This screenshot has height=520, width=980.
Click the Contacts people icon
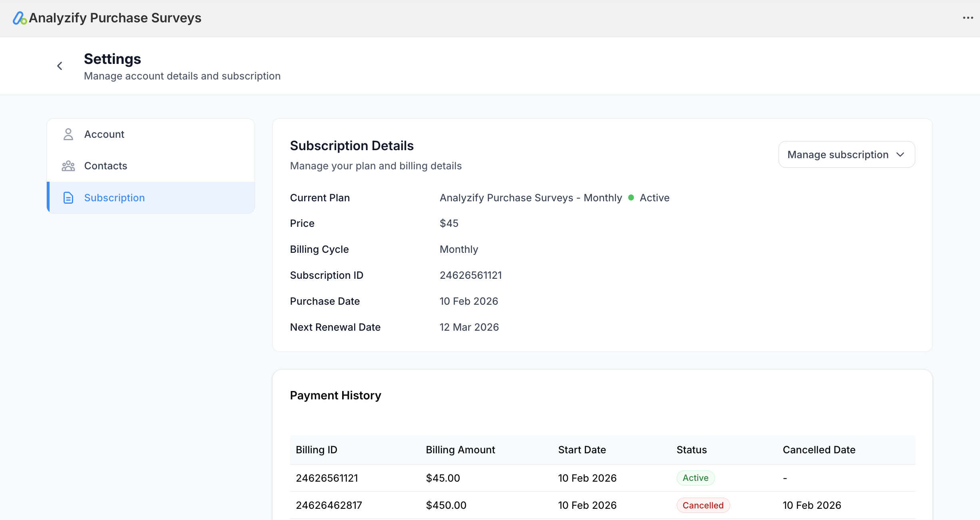(x=68, y=165)
